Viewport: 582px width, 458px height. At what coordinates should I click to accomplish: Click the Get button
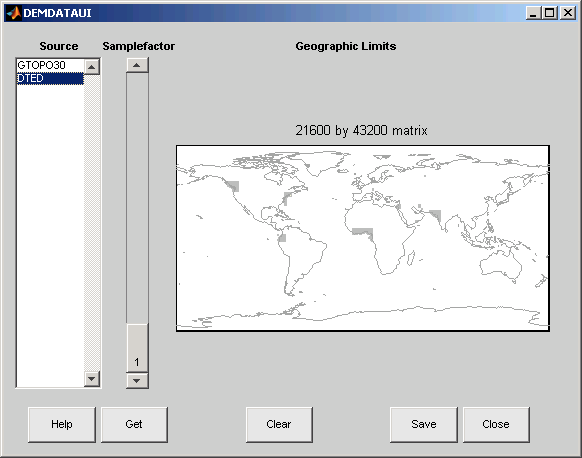(x=134, y=425)
